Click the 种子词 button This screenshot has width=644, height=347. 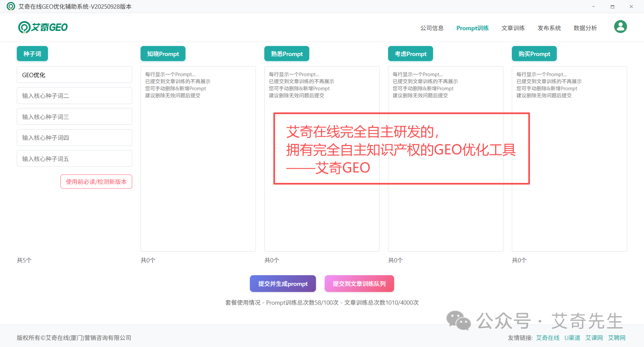(32, 54)
